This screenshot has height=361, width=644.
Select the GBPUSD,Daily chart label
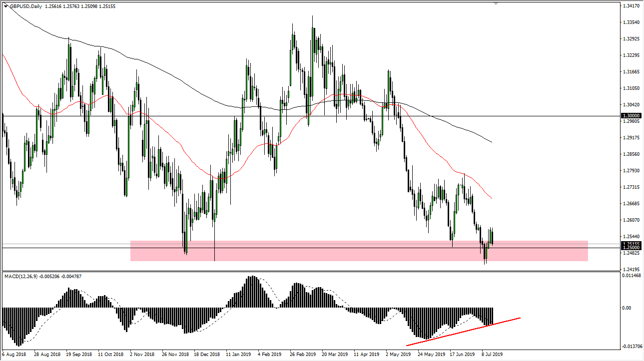click(25, 5)
